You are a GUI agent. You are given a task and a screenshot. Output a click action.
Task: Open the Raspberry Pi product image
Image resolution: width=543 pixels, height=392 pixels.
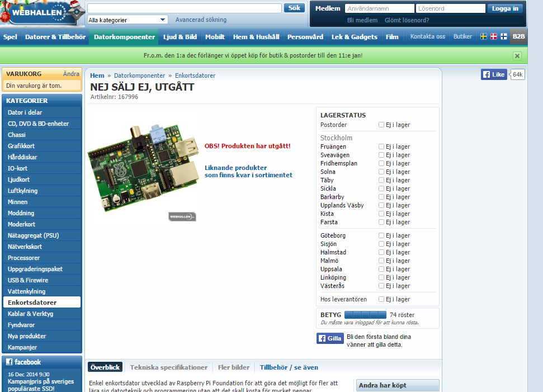[143, 168]
